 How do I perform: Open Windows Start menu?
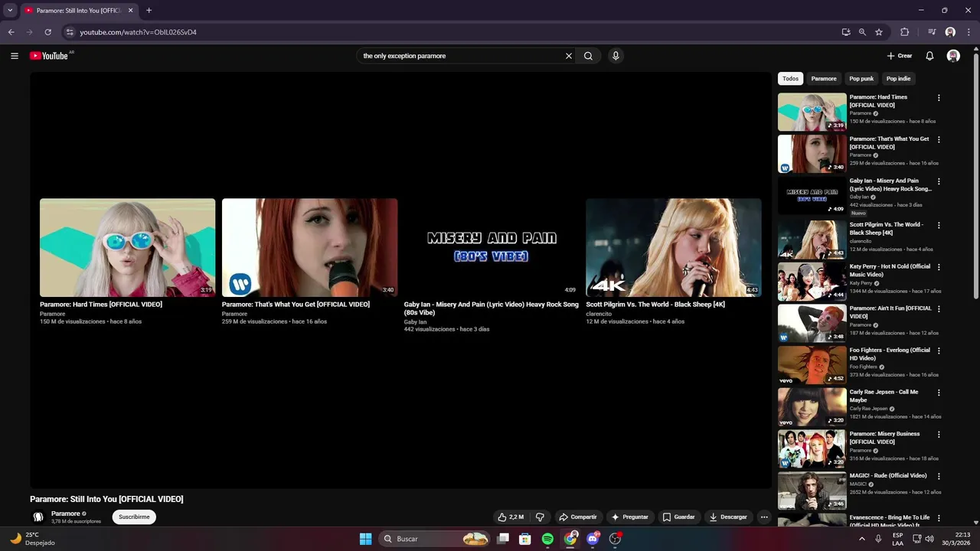[x=365, y=539]
